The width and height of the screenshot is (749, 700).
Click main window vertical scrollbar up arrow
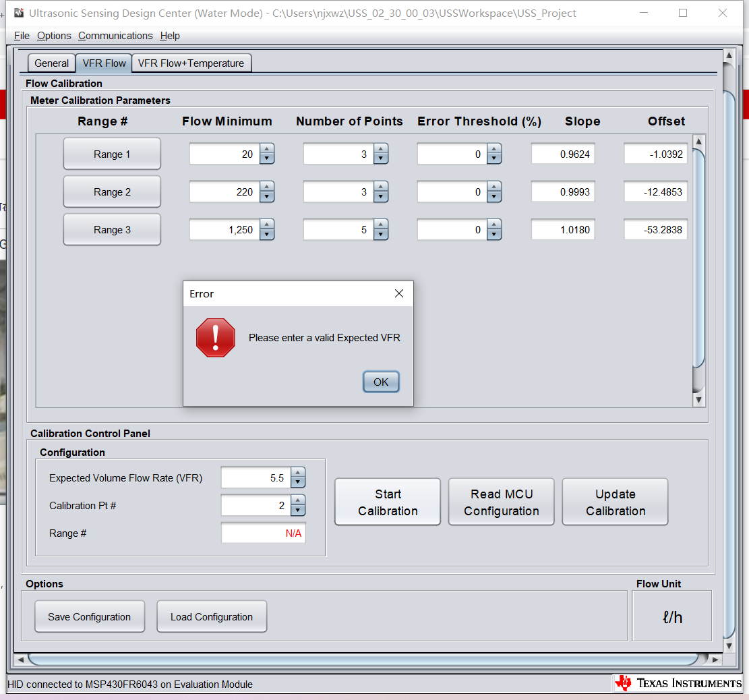pyautogui.click(x=729, y=55)
